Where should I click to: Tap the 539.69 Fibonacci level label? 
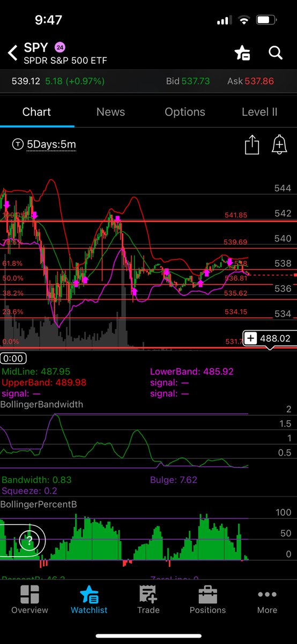click(236, 242)
